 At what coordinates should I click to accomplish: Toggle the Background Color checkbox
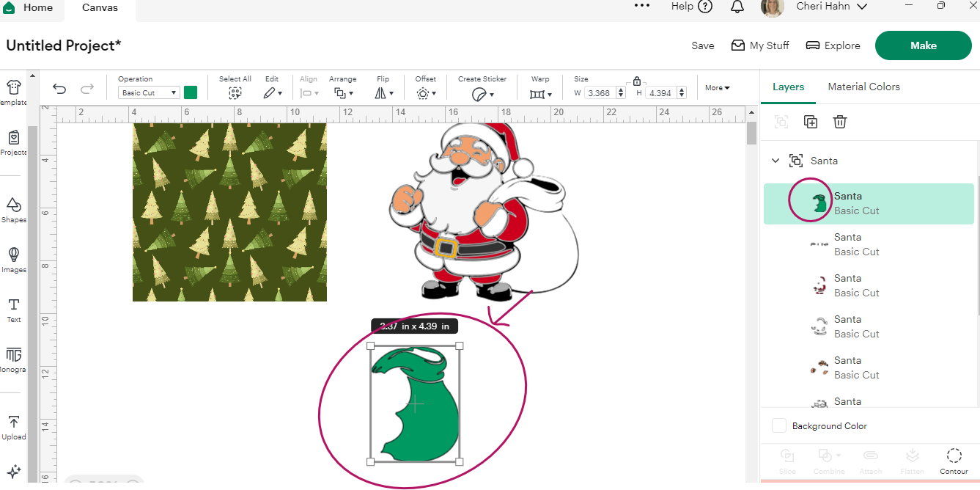coord(779,425)
